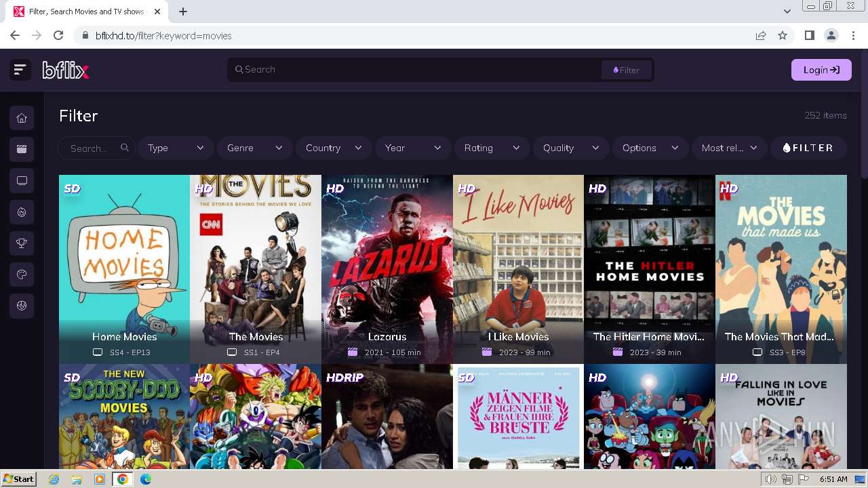Screen dimensions: 868x488
Task: Open Falling in Love Like in Movies poster
Action: [x=781, y=416]
